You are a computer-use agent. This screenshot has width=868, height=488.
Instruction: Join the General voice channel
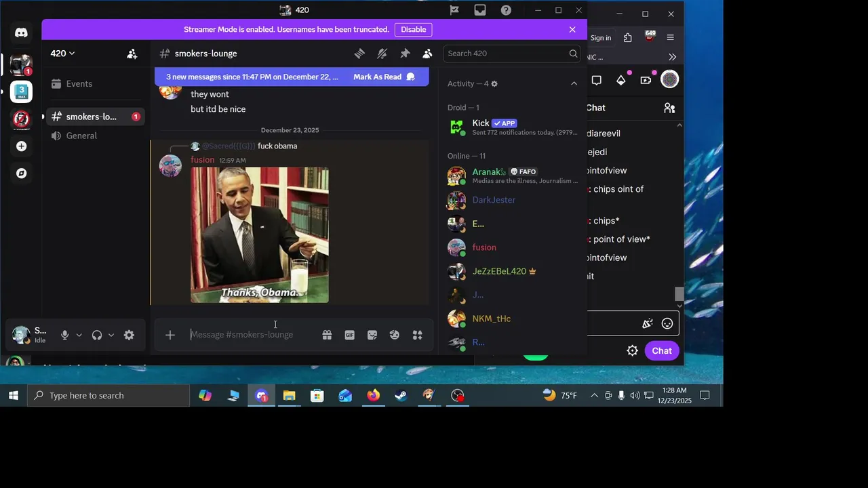[x=95, y=136]
